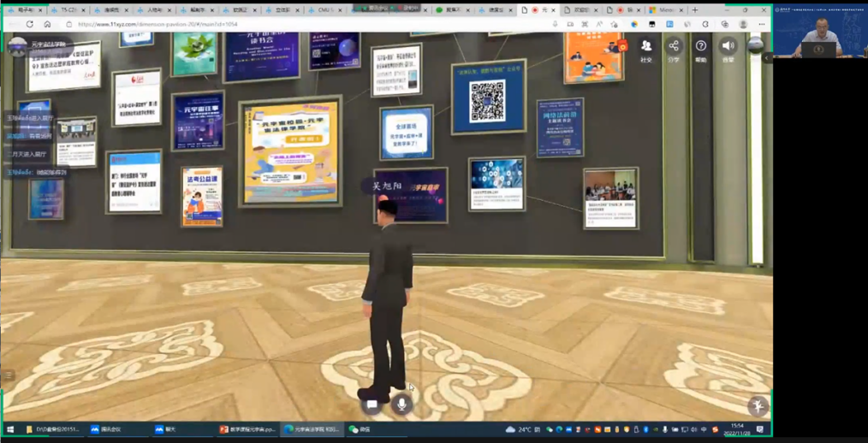868x443 pixels.
Task: Open the Windows Start menu
Action: (10, 429)
